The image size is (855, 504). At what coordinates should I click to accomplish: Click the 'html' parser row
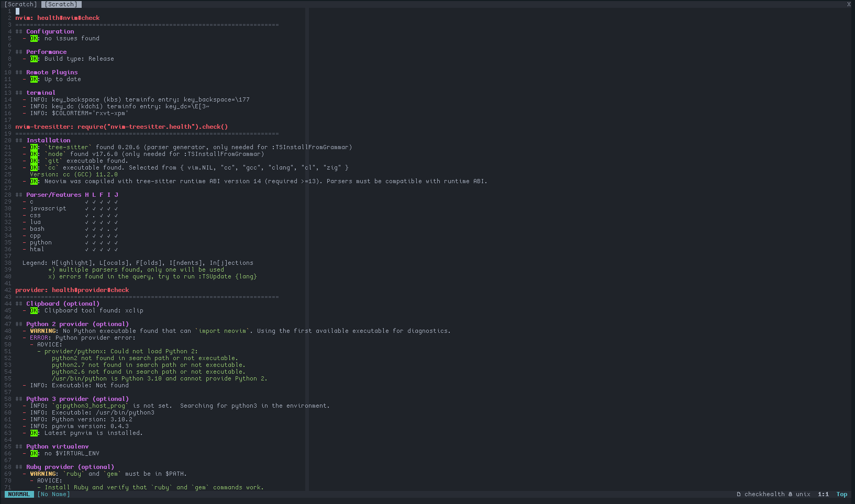(x=70, y=249)
